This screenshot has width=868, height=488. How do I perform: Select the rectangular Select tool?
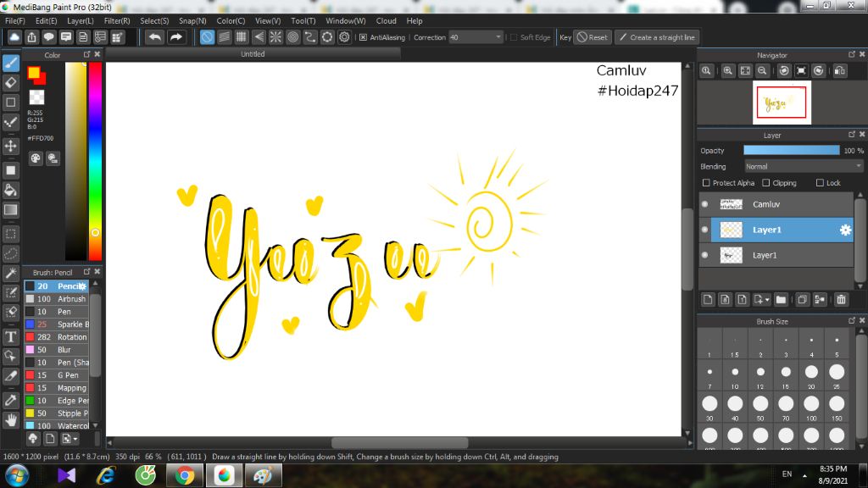[10, 234]
